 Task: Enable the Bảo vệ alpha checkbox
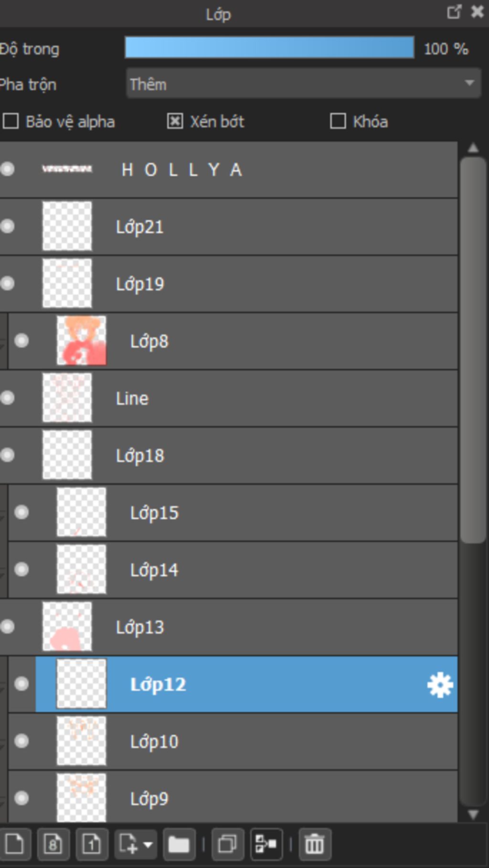coord(11,121)
